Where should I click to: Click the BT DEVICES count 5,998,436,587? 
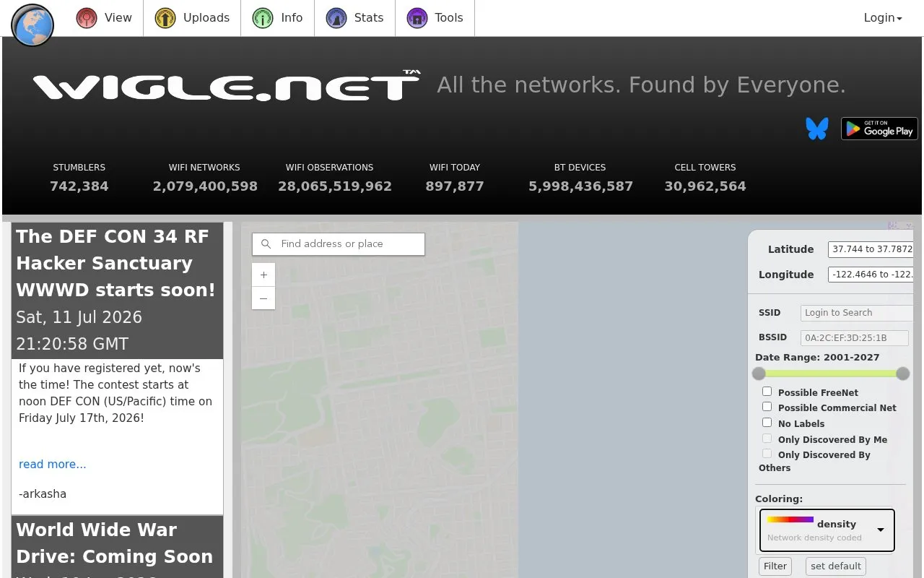(580, 186)
